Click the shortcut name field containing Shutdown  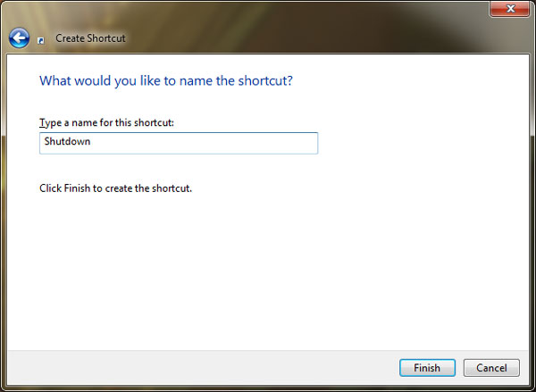[x=179, y=143]
